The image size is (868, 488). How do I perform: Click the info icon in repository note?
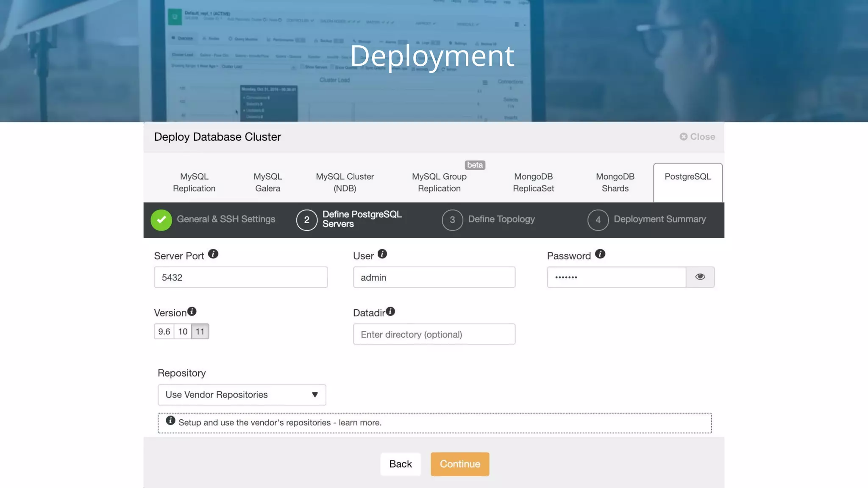pyautogui.click(x=170, y=420)
